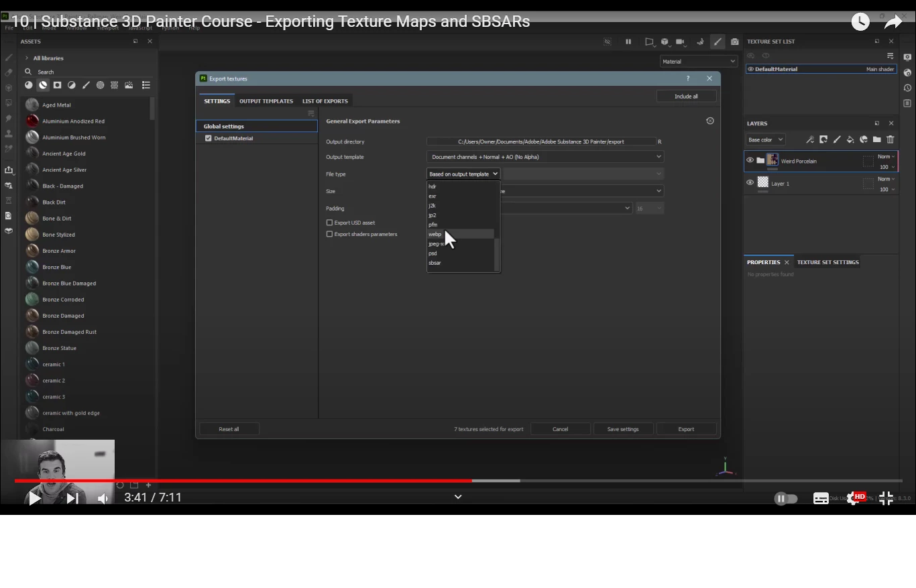
Task: Toggle YouTube subtitles
Action: tap(821, 498)
